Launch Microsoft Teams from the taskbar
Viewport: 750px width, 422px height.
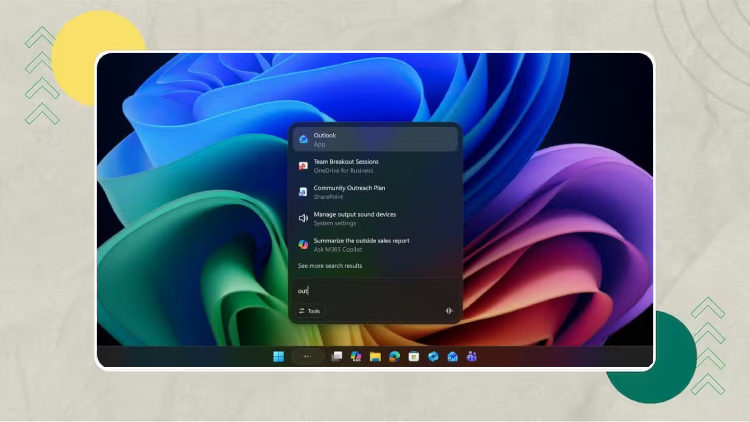click(471, 357)
